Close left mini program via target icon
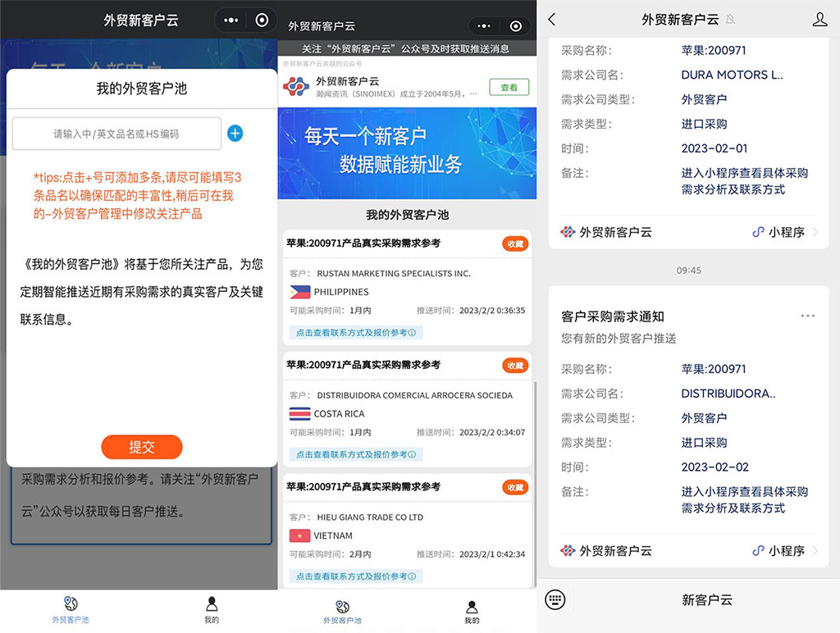840x633 pixels. (262, 20)
